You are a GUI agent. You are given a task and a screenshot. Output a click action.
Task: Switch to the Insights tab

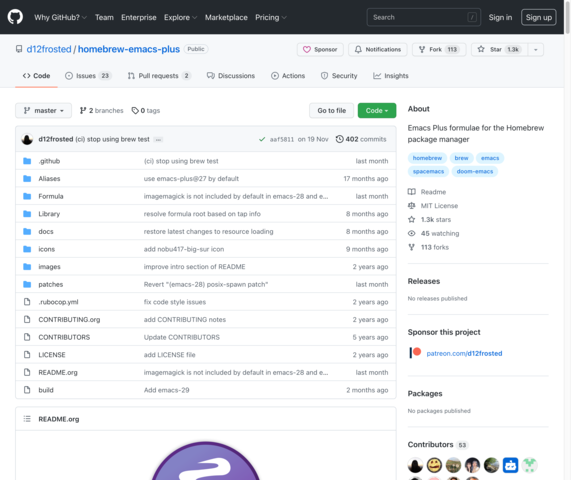[x=391, y=76]
